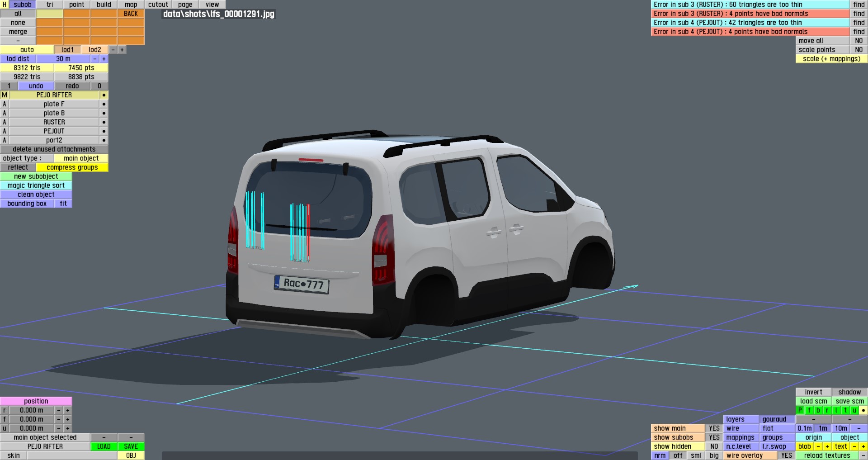Select the pale yellow layer cell beside all

(x=50, y=14)
